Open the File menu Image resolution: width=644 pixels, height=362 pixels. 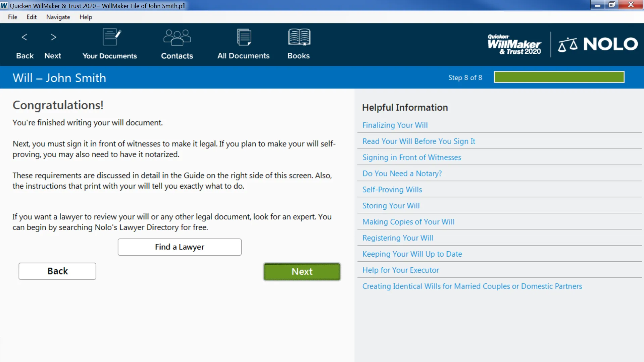coord(12,17)
